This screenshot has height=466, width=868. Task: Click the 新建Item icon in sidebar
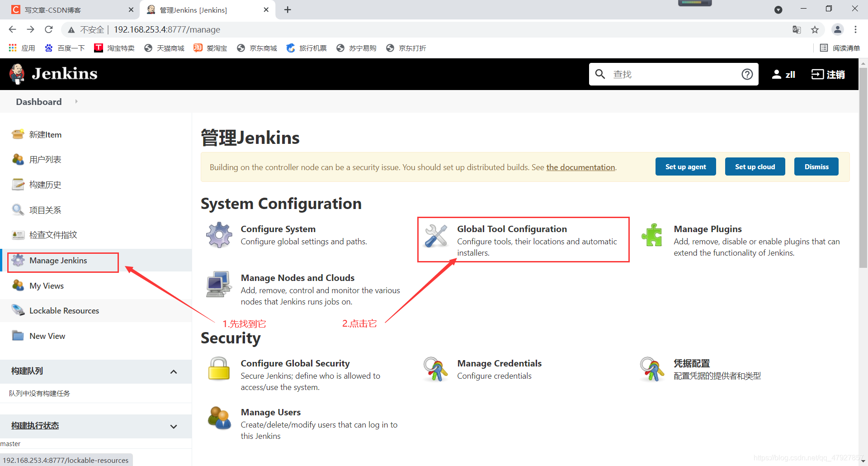point(18,134)
